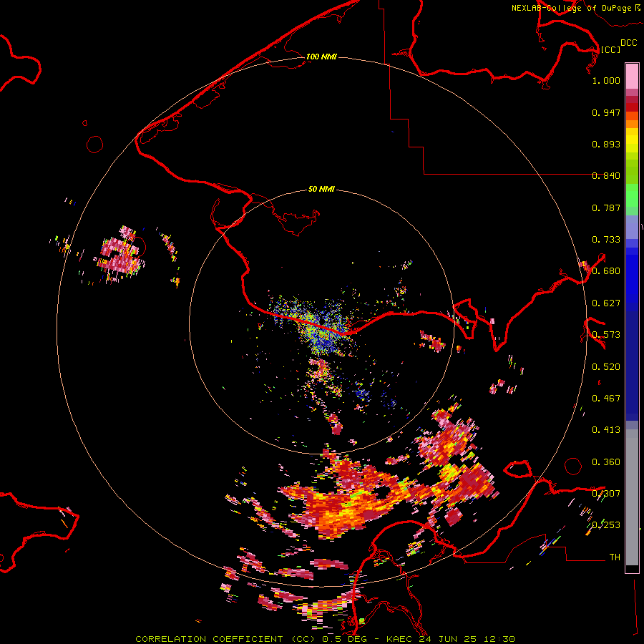Click the 0.520 scale value
Viewport: 644px width, 644px height.
click(606, 367)
